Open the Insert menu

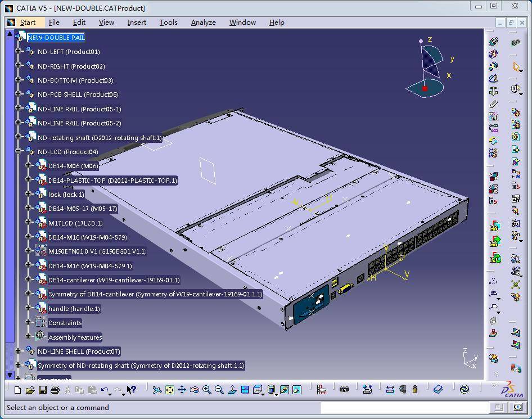click(x=137, y=22)
